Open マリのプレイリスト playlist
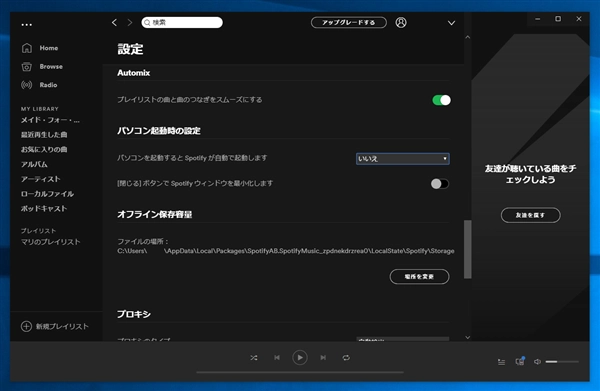The image size is (600, 391). pyautogui.click(x=51, y=242)
